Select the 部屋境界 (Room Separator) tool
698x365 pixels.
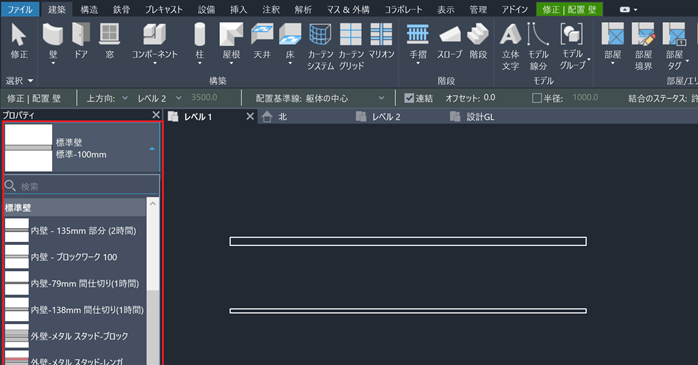coord(643,47)
